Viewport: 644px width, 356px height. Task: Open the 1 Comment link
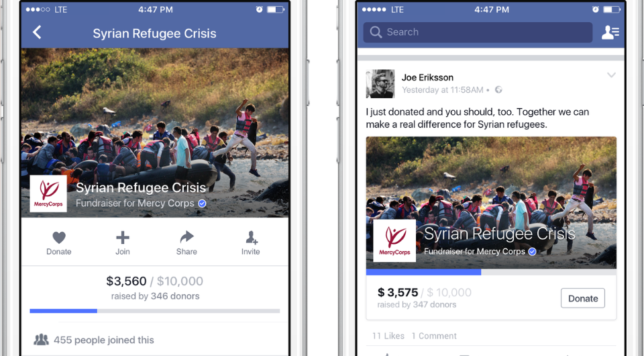click(434, 336)
